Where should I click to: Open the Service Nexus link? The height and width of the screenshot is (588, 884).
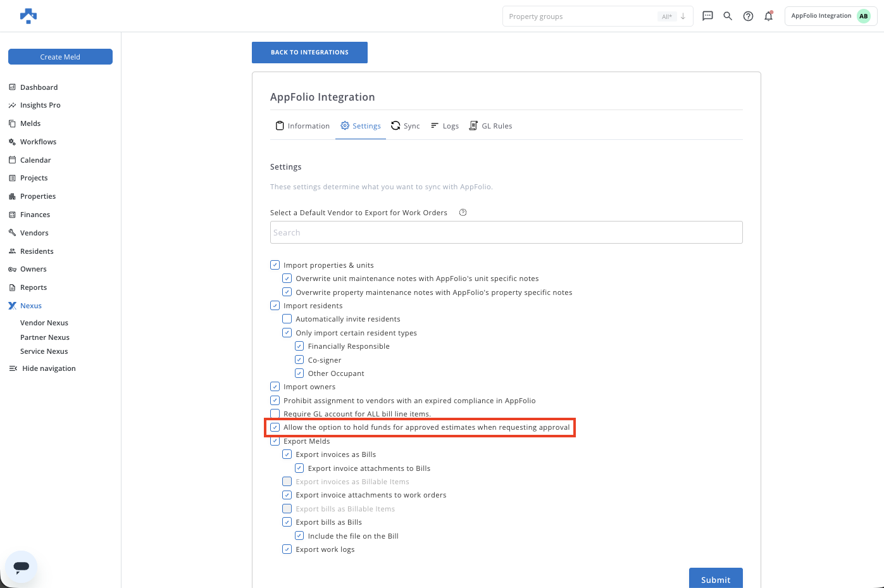point(44,351)
